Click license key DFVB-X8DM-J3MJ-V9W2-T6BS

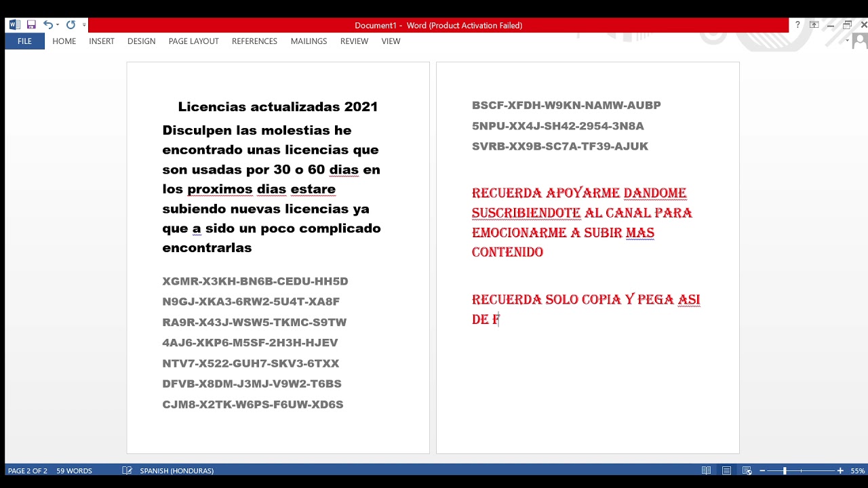click(x=252, y=384)
